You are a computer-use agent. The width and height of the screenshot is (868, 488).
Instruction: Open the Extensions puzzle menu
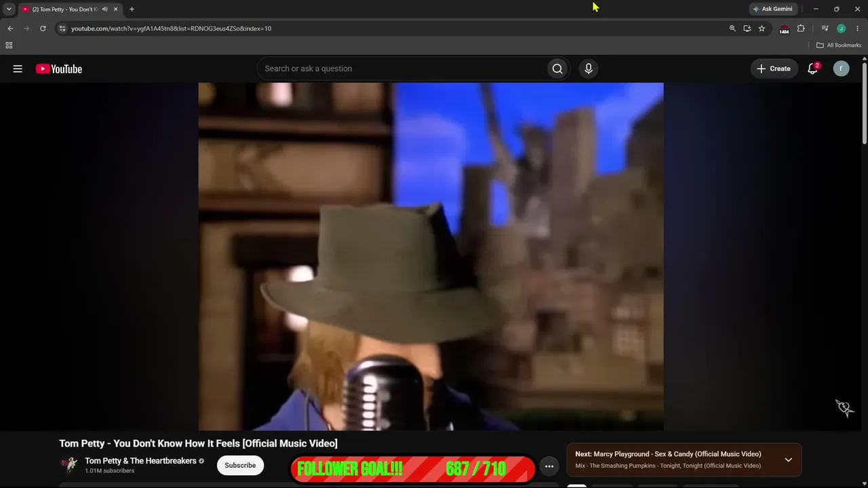[x=801, y=28]
